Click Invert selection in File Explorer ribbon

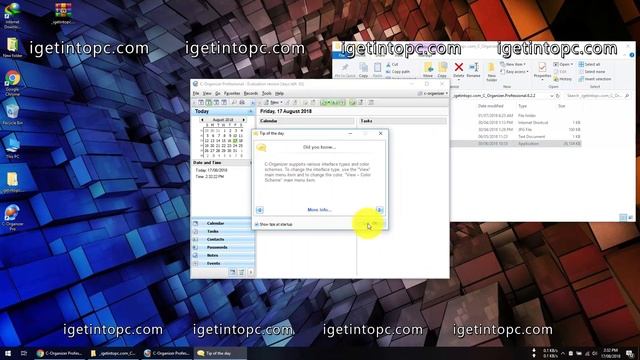pos(595,79)
